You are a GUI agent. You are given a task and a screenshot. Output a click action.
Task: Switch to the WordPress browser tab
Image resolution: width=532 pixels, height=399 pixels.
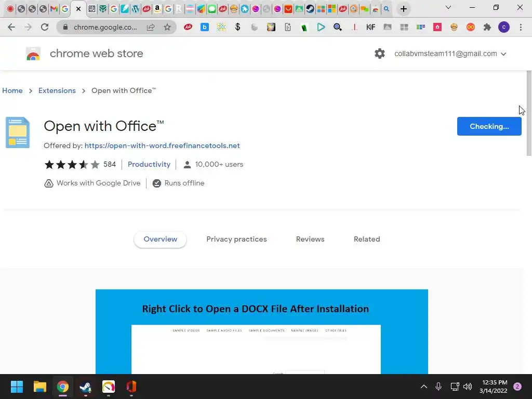(x=136, y=9)
